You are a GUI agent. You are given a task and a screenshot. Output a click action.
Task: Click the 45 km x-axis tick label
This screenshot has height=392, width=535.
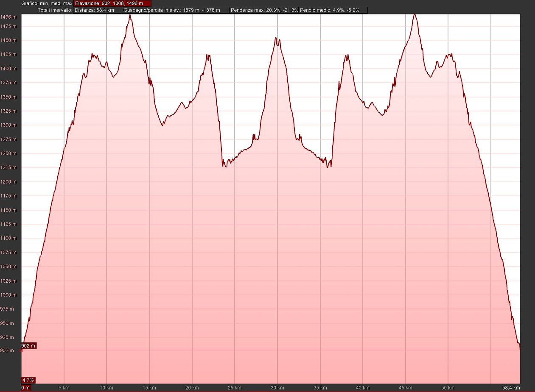tap(405, 388)
